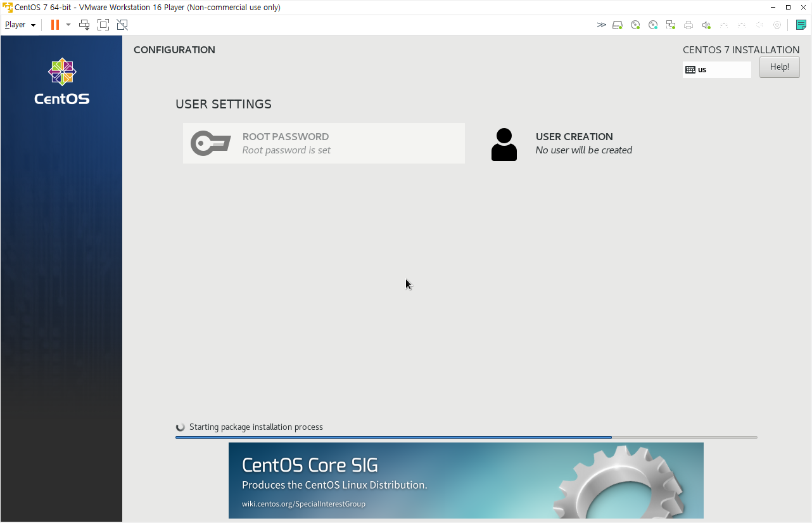Click the hard disk device icon
The height and width of the screenshot is (523, 812).
click(618, 25)
